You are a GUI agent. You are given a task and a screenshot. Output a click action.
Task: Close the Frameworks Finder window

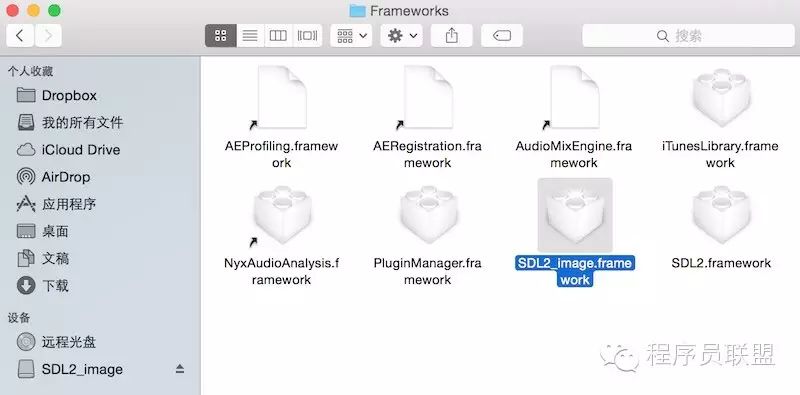pyautogui.click(x=12, y=10)
